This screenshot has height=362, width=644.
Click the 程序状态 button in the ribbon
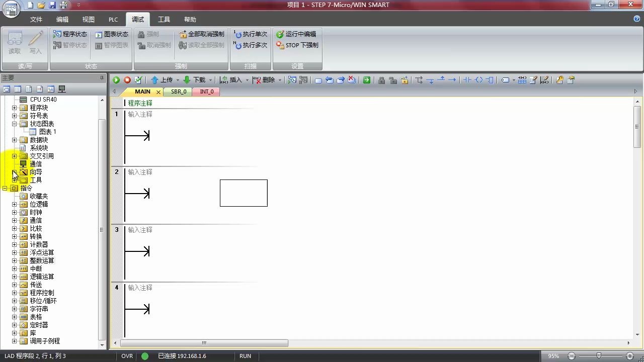(x=70, y=34)
